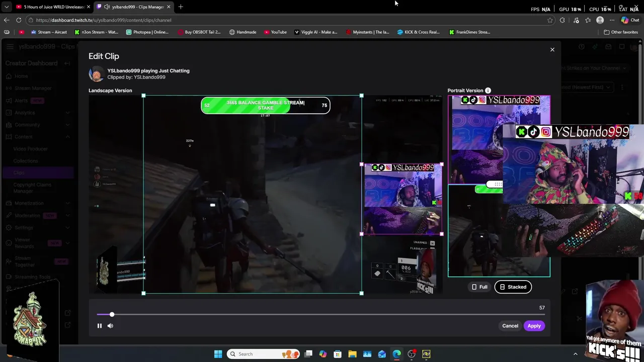Close the Edit Clip dialog
The height and width of the screenshot is (362, 644).
tap(552, 50)
